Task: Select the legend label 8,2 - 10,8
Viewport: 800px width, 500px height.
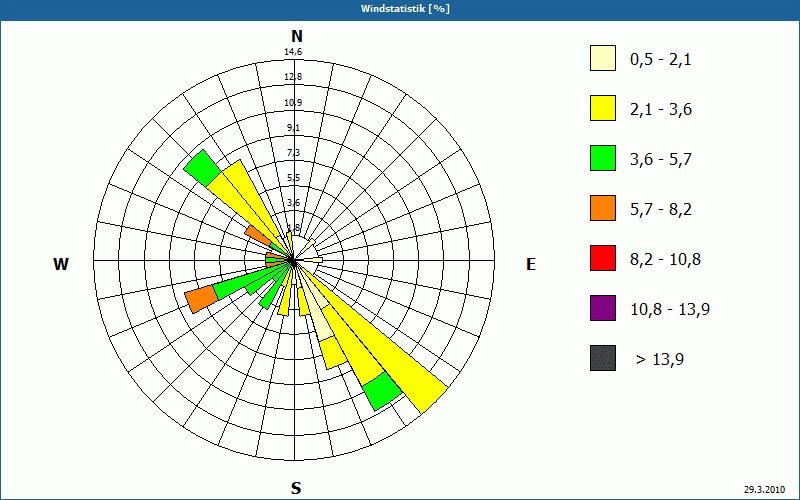Action: click(x=665, y=260)
